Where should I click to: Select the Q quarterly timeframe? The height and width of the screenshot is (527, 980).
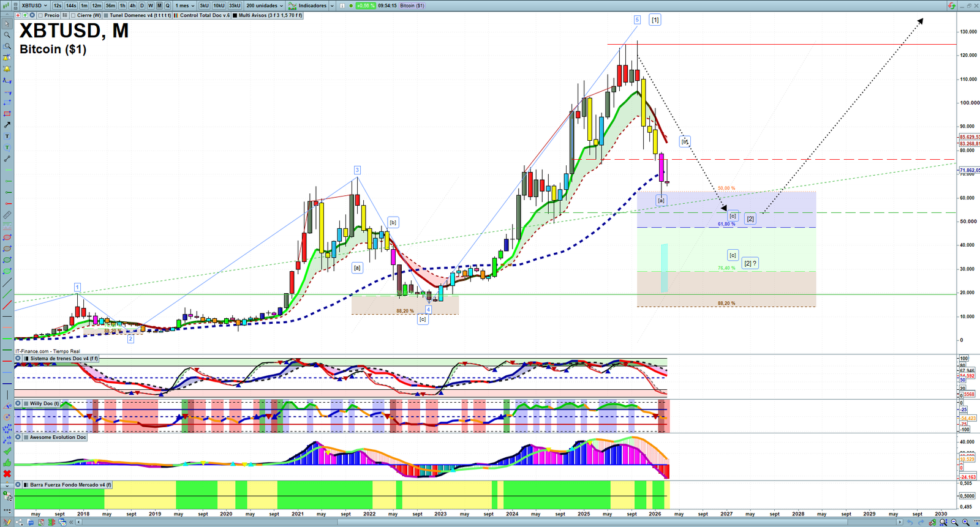(x=167, y=6)
